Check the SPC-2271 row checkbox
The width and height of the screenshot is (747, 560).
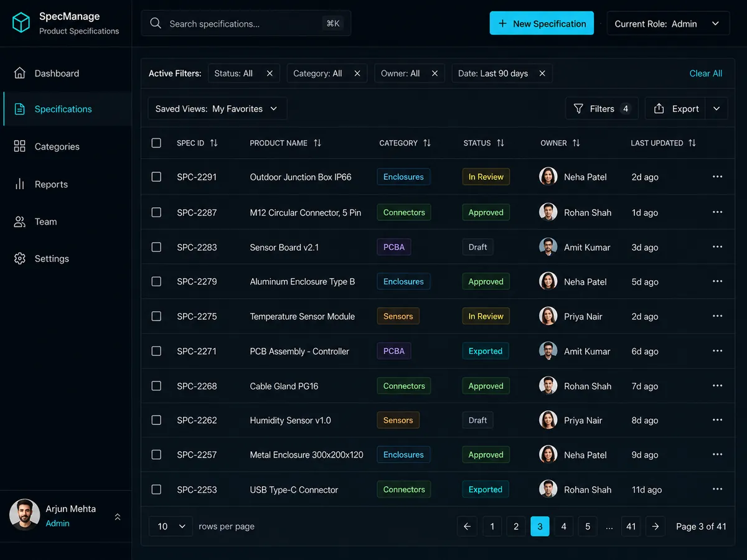click(156, 351)
